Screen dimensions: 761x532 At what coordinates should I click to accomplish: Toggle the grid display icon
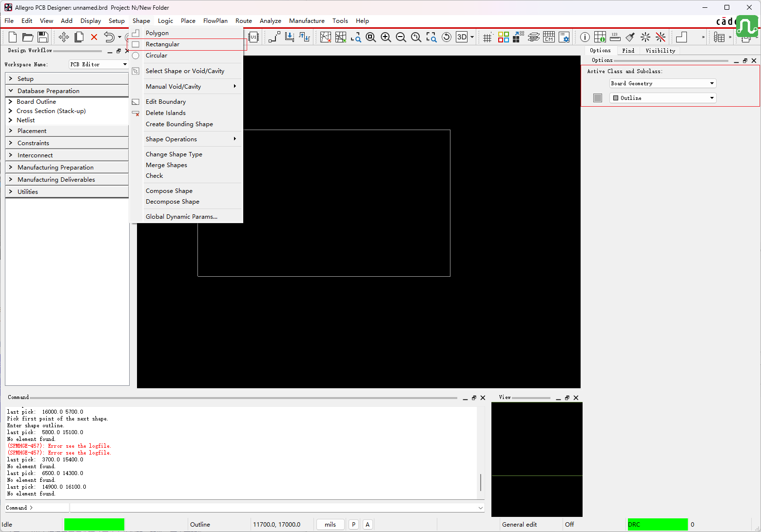click(488, 37)
